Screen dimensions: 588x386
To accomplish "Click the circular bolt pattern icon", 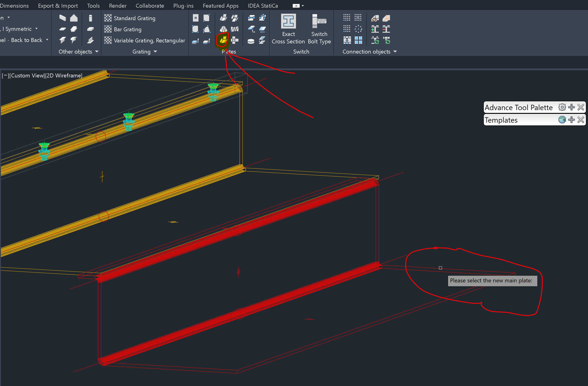I will click(x=358, y=29).
